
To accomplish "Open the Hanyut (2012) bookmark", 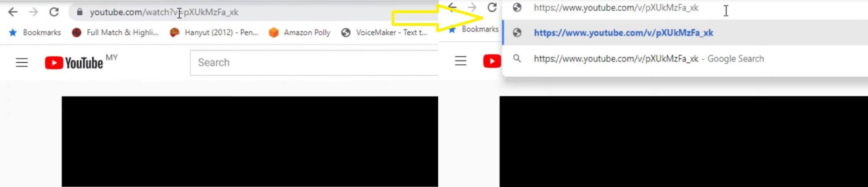I will pyautogui.click(x=214, y=32).
